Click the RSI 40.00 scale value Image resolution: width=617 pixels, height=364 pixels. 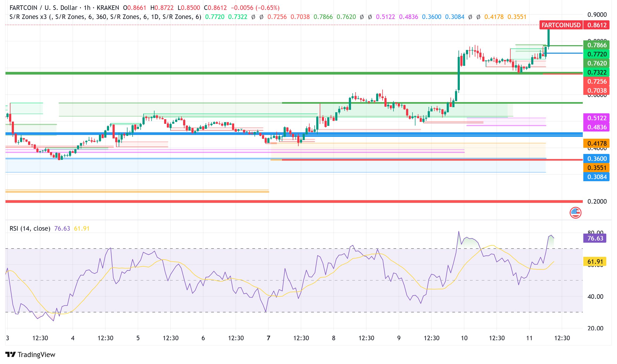(x=595, y=296)
